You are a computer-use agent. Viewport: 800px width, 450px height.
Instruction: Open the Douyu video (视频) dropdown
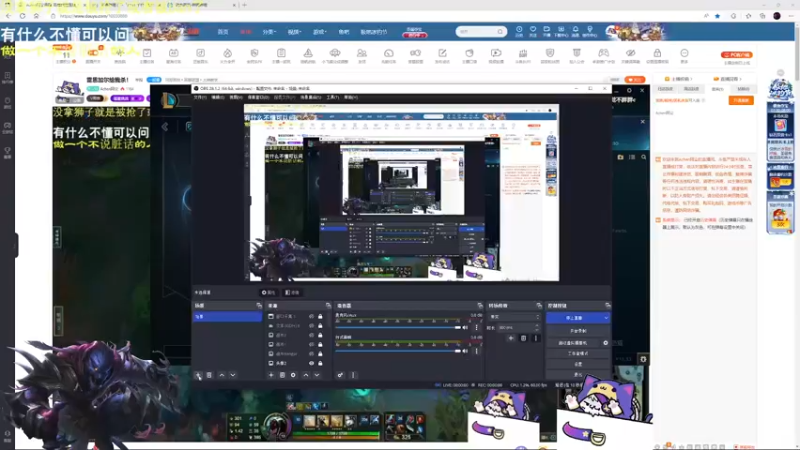click(x=294, y=32)
